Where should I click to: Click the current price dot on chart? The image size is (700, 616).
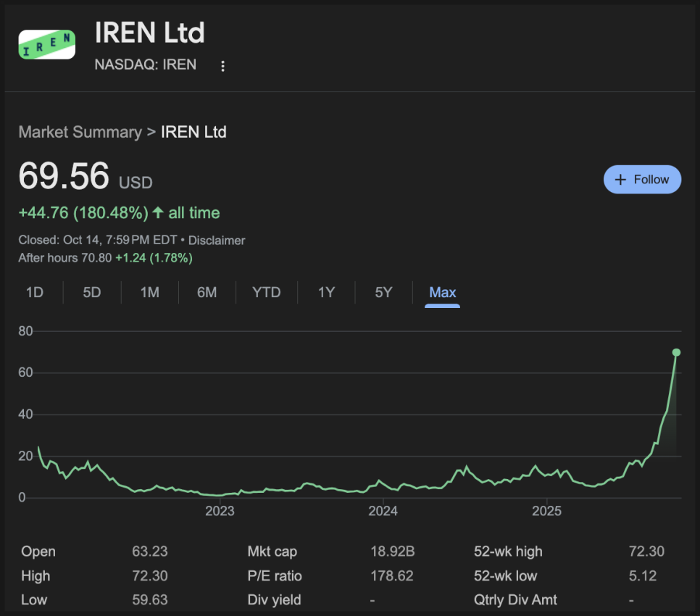[x=676, y=352]
